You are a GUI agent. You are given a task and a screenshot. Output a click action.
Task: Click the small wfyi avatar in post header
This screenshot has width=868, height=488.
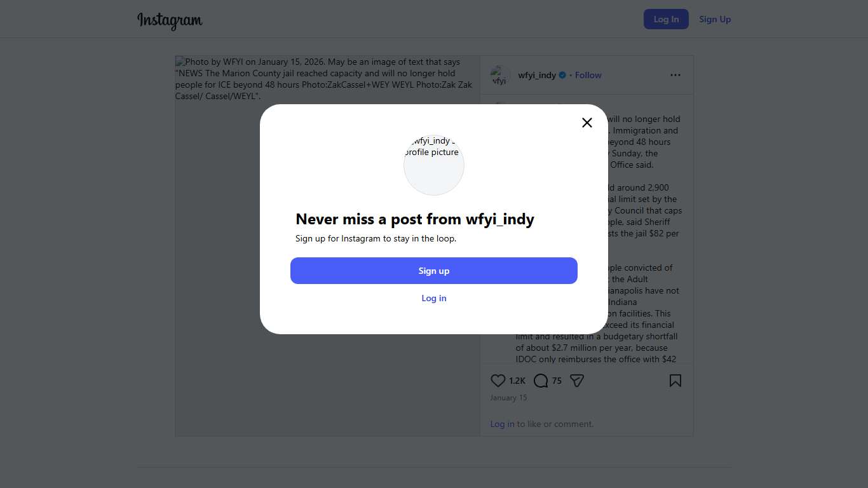[x=500, y=76]
